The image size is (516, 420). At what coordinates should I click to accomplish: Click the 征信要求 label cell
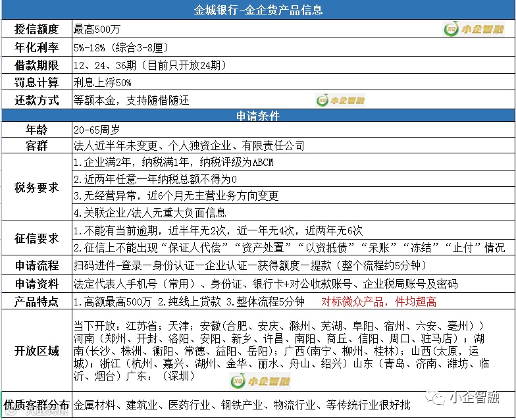click(x=37, y=238)
